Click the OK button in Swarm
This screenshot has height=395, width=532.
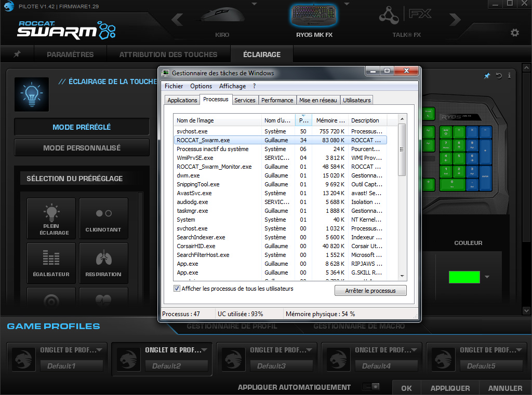[x=406, y=388]
